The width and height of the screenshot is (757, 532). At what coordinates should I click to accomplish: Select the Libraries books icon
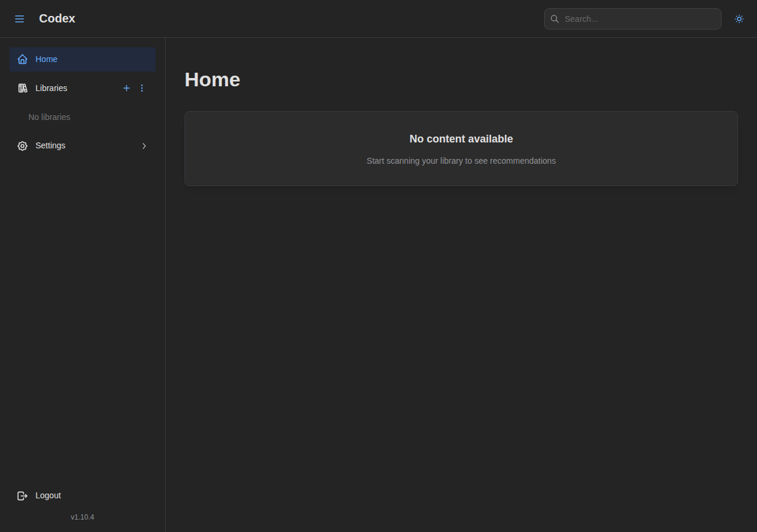pos(22,88)
